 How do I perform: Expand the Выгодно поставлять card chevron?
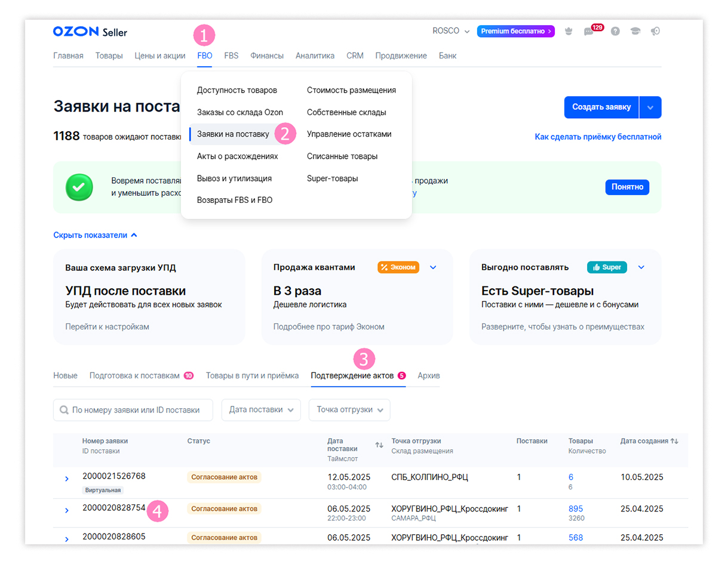point(641,267)
